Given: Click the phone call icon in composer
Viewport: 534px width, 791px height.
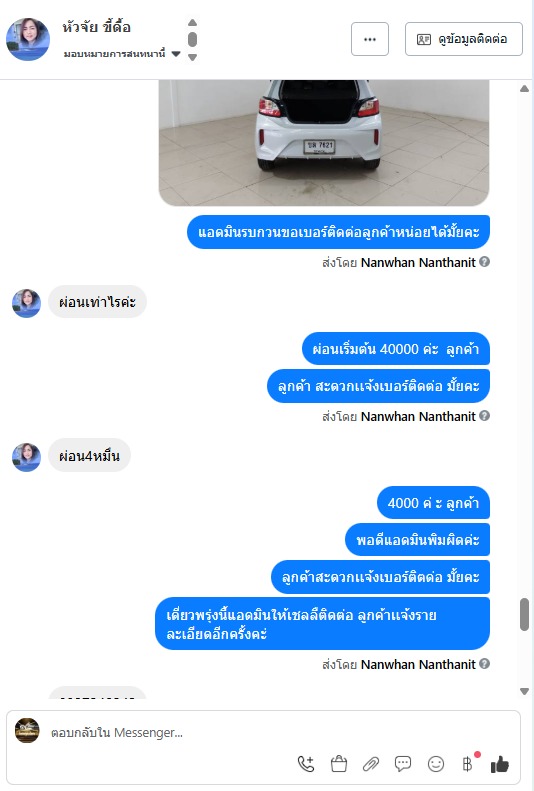Looking at the screenshot, I should 306,764.
